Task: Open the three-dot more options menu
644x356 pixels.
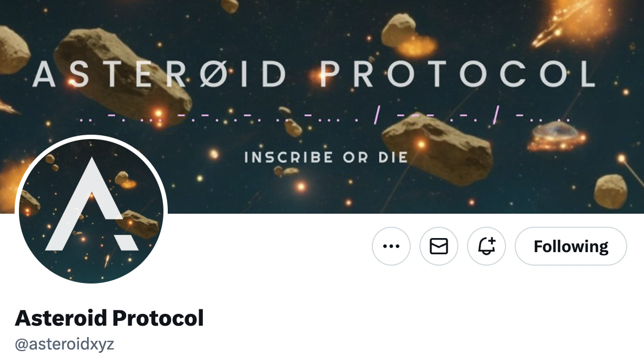Action: [x=391, y=246]
